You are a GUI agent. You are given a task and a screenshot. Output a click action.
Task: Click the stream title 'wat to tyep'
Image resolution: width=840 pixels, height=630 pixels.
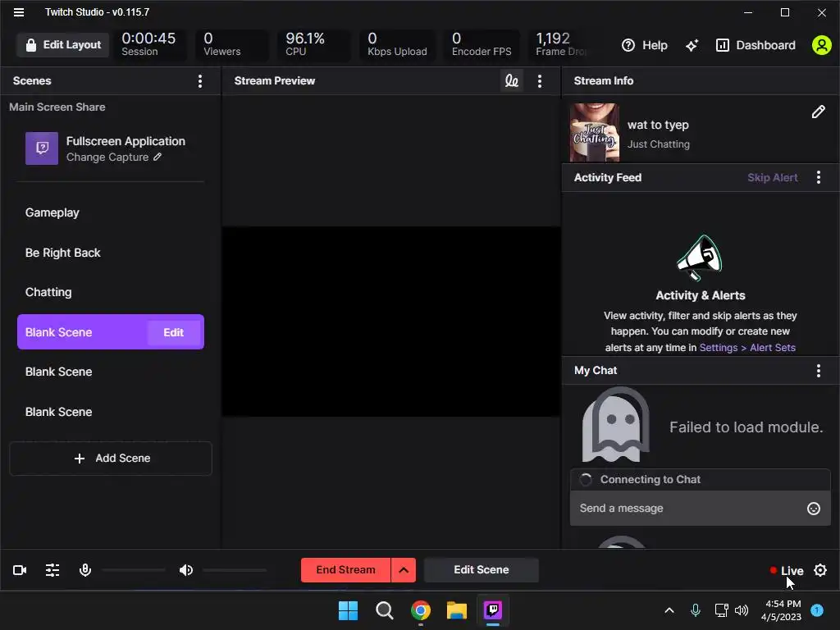[658, 126]
